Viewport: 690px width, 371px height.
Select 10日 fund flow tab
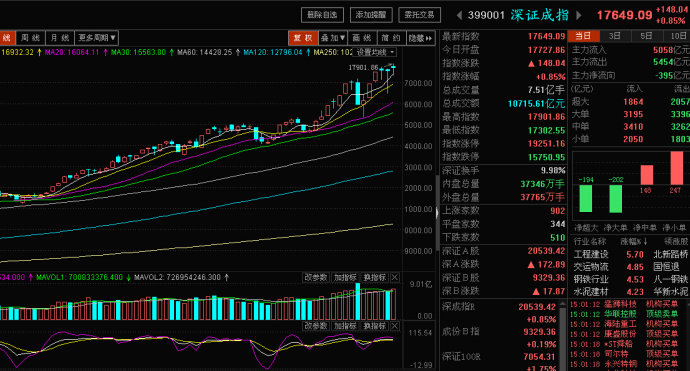click(677, 36)
